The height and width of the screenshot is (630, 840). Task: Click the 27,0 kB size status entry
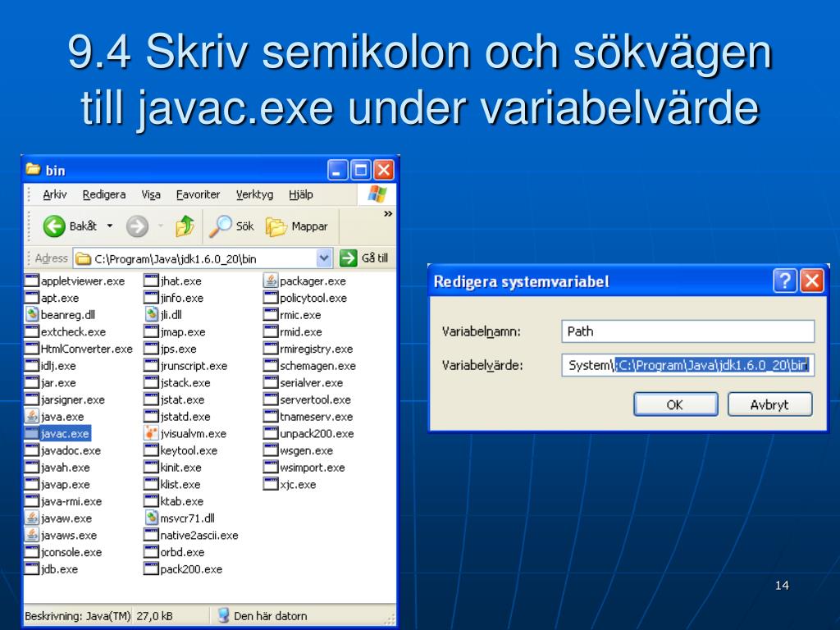(155, 616)
